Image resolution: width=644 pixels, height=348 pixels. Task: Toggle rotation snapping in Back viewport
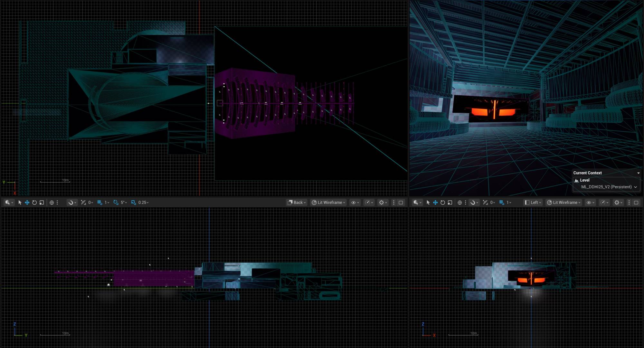[x=116, y=202]
